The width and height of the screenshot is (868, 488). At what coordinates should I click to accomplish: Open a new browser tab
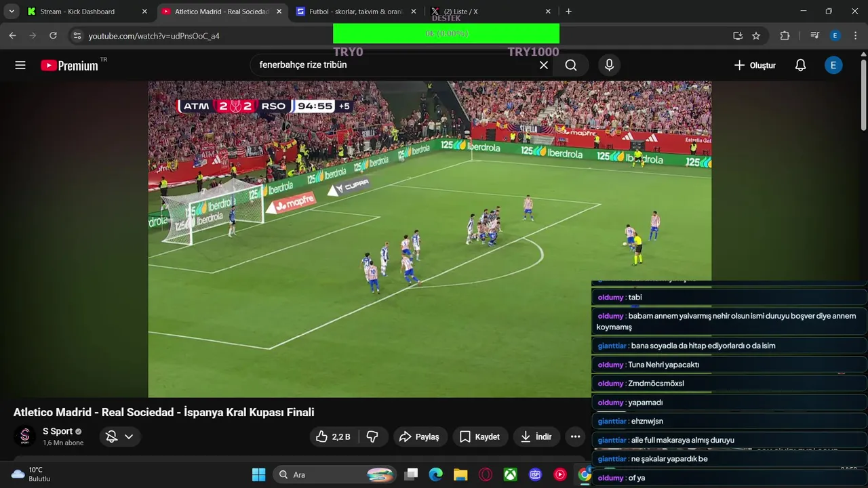point(568,12)
